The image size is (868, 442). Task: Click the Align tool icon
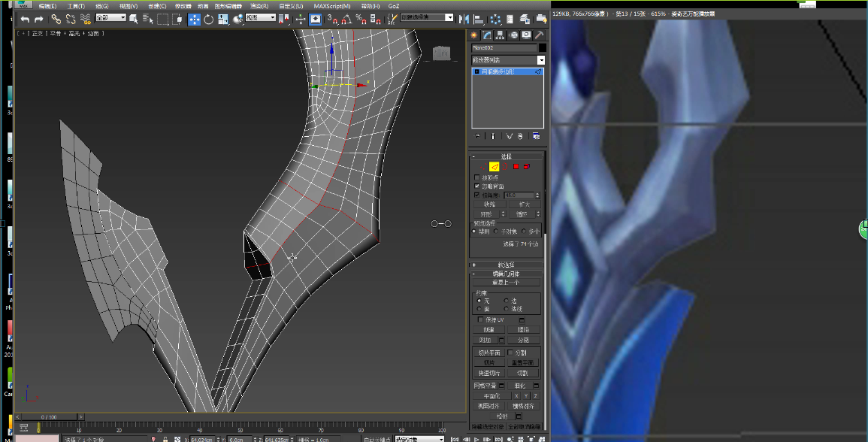479,20
